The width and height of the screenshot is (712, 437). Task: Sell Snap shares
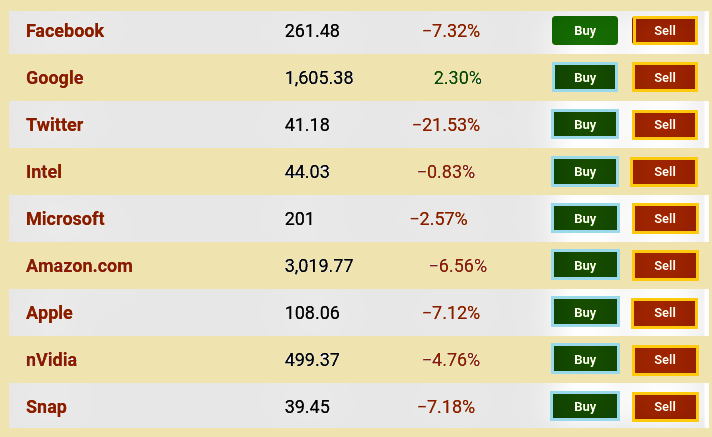coord(665,406)
